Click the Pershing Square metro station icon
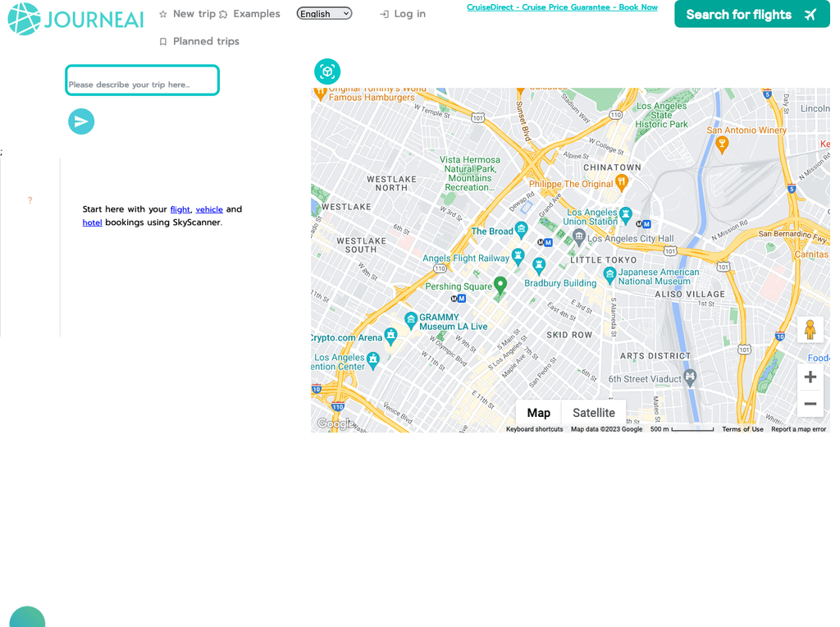 coord(458,299)
